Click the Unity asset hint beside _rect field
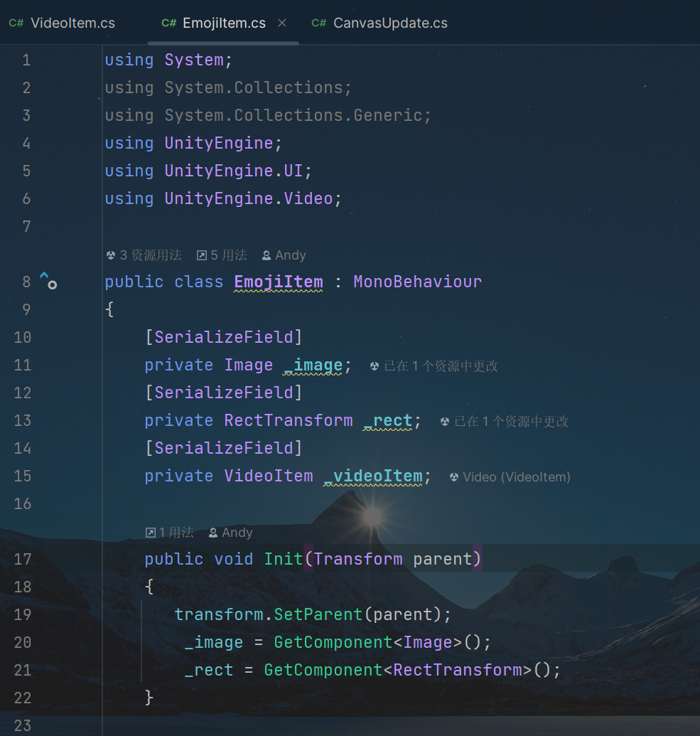700x736 pixels. [x=505, y=421]
